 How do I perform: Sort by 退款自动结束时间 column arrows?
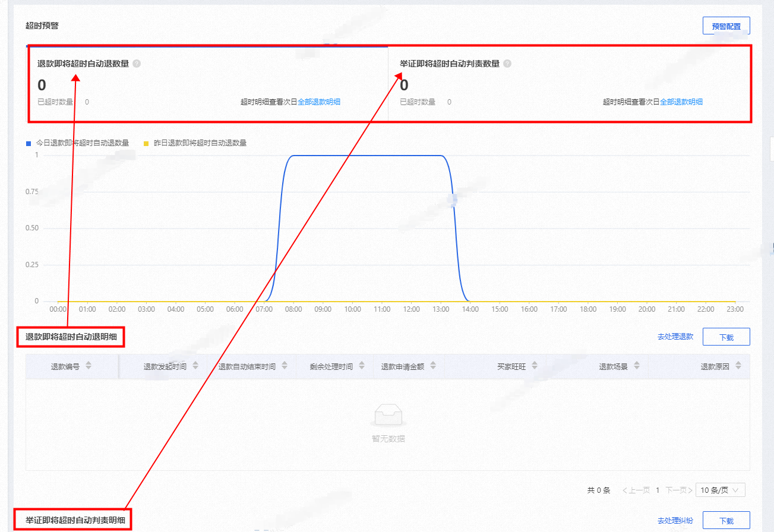[x=285, y=366]
